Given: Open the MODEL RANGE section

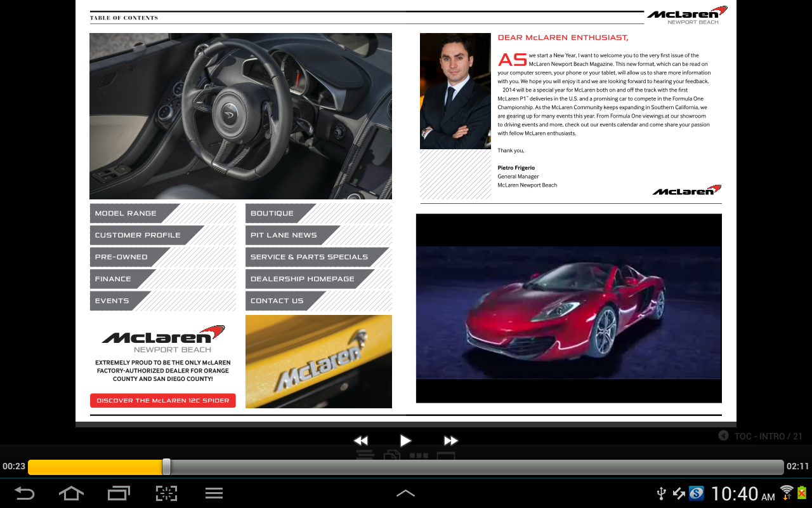Looking at the screenshot, I should (136, 213).
